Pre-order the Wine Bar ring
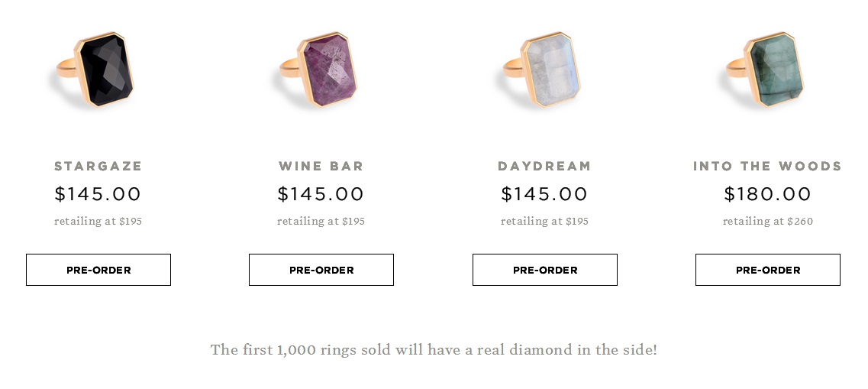This screenshot has height=389, width=868. coord(321,270)
